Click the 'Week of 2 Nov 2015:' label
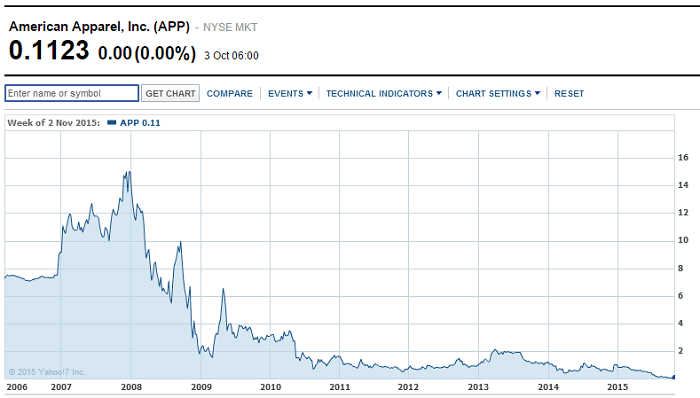The image size is (700, 398). tap(54, 123)
